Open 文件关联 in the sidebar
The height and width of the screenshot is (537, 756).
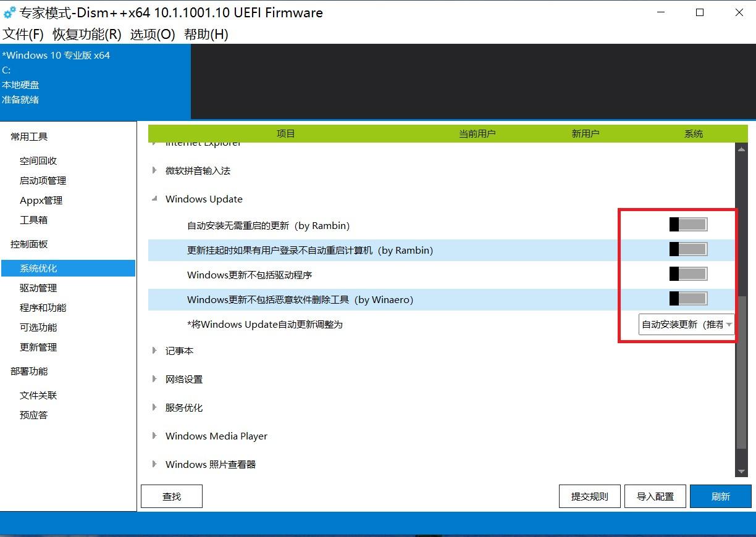(38, 395)
